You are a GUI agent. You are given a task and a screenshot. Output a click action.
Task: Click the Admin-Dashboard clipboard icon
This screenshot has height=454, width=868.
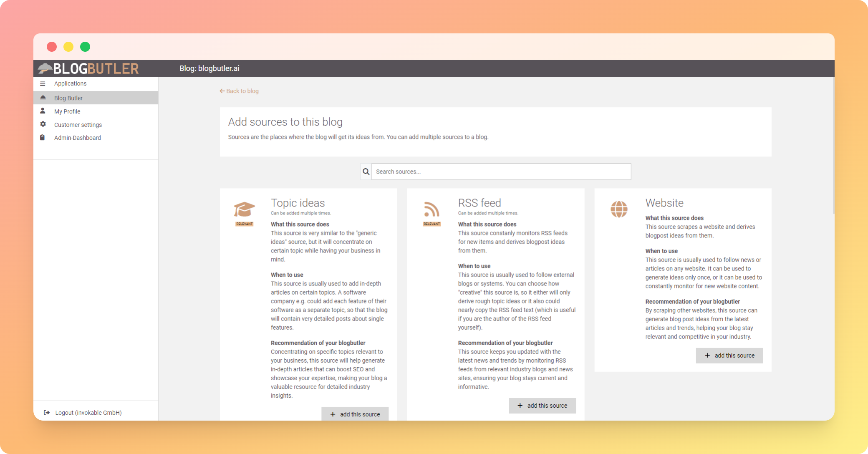[43, 138]
